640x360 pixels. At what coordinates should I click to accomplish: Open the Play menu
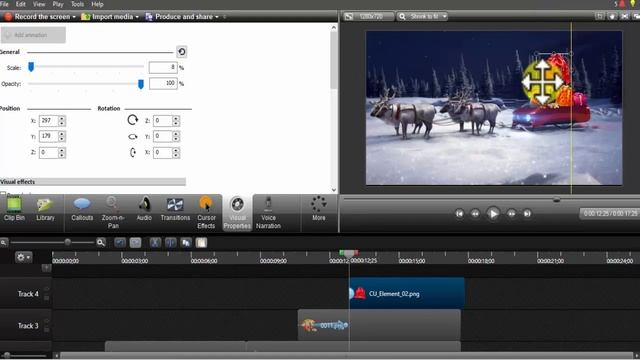[58, 4]
